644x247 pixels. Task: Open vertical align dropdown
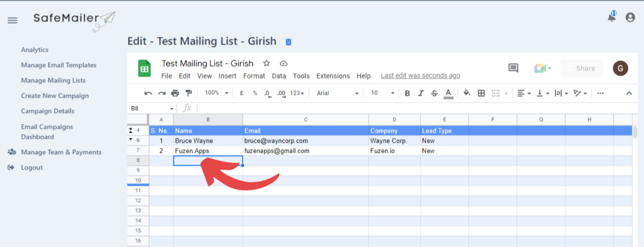(542, 93)
